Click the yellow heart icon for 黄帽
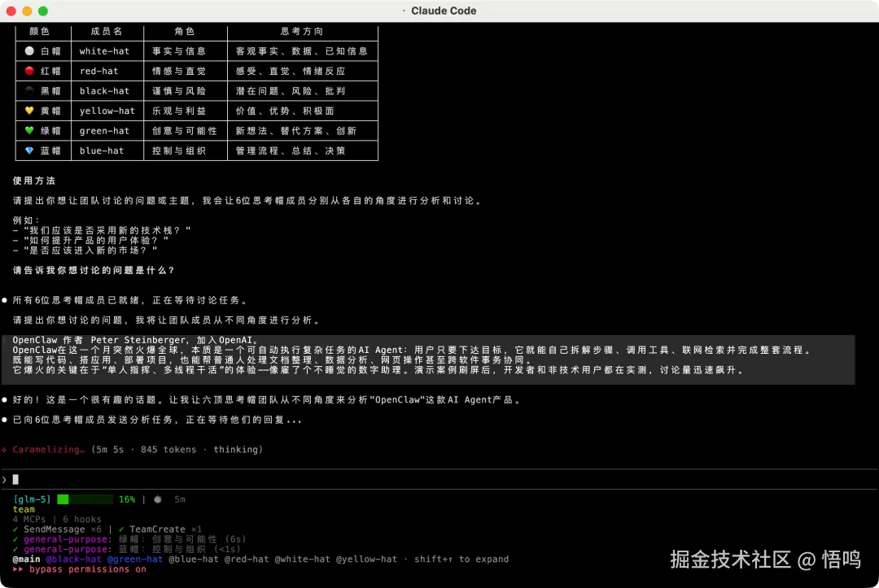This screenshot has height=588, width=879. [29, 111]
